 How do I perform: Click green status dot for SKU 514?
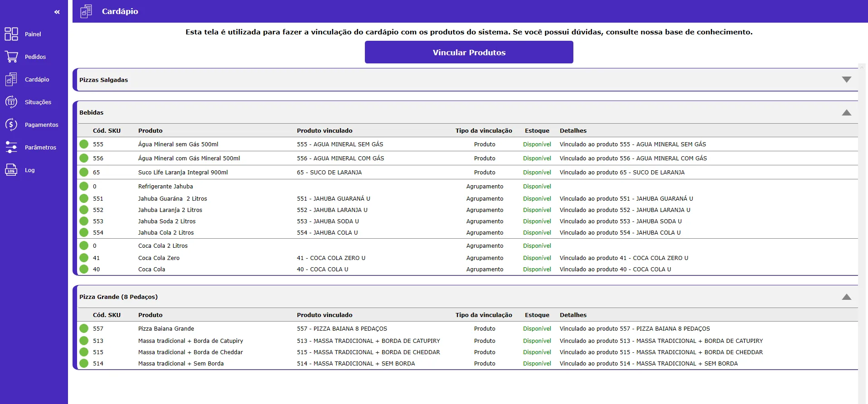click(x=84, y=363)
